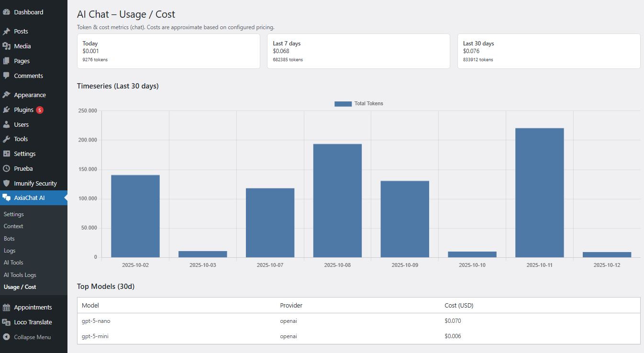Click the Pages icon in sidebar
The width and height of the screenshot is (644, 353).
pyautogui.click(x=7, y=61)
